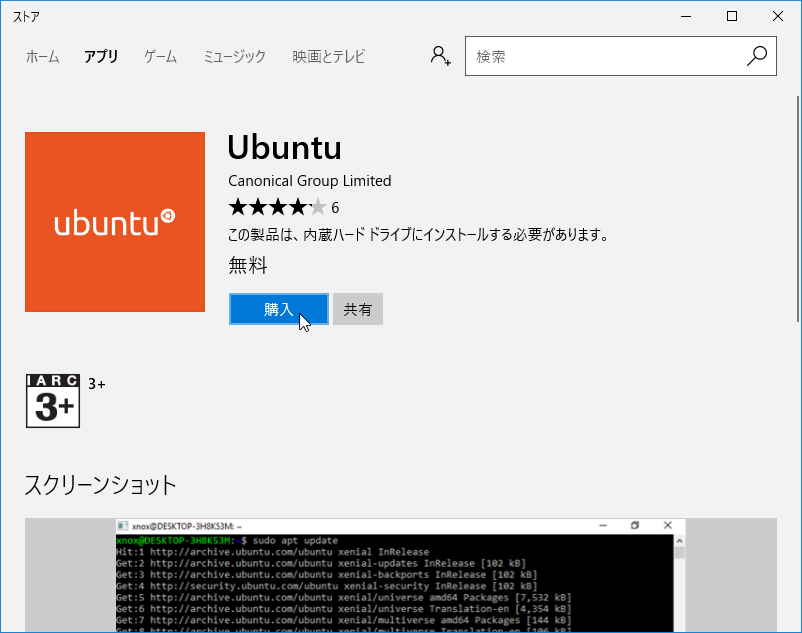
Task: Click the vertical scrollbar of the Store page
Action: [798, 209]
